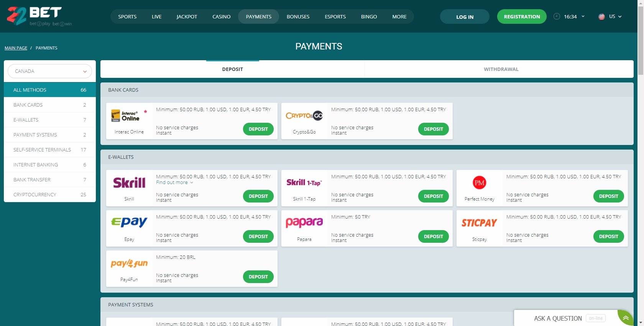Click the REGISTRATION button
The width and height of the screenshot is (644, 326).
522,16
